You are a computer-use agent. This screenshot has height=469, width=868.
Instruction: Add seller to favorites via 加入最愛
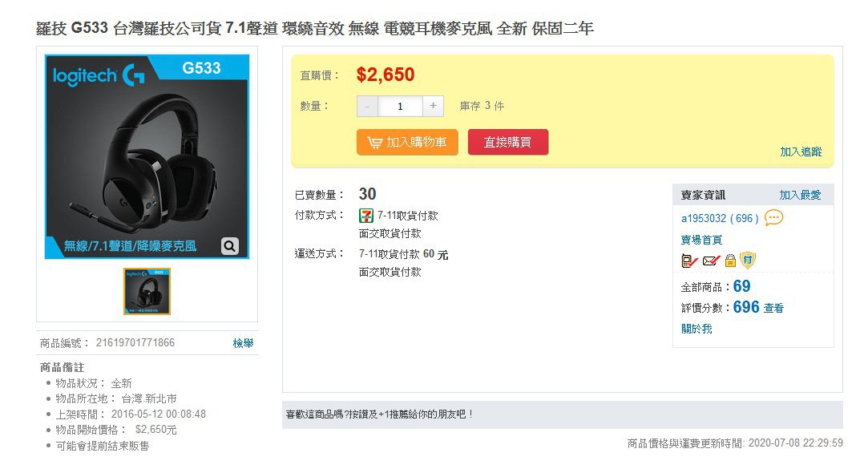[800, 195]
